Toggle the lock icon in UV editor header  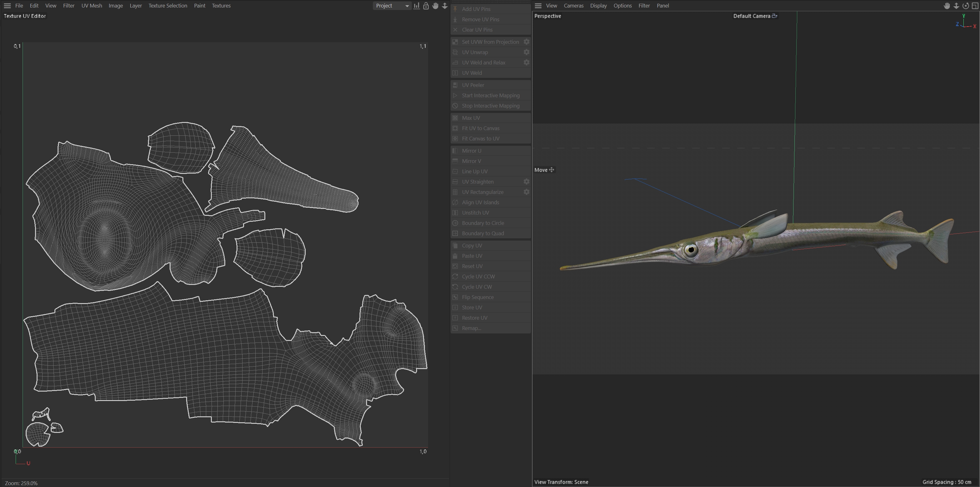click(426, 6)
